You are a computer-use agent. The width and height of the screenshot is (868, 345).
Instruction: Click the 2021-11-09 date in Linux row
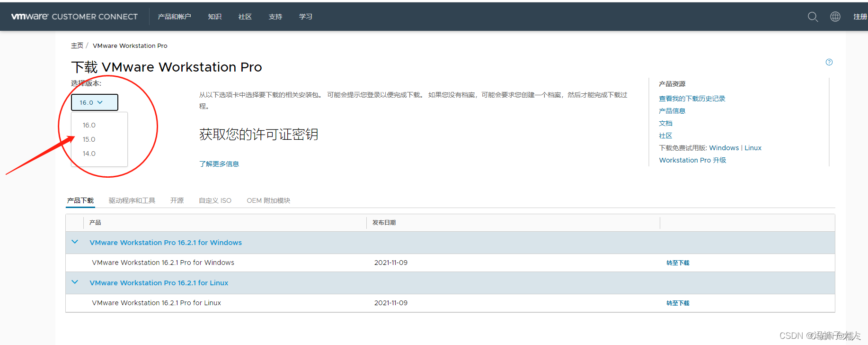391,303
